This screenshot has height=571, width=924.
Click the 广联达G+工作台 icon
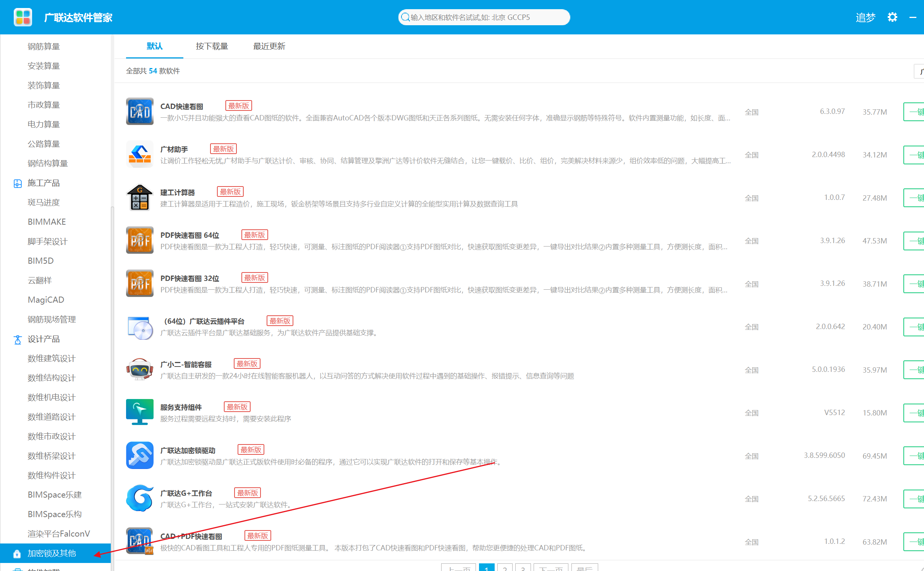click(140, 498)
